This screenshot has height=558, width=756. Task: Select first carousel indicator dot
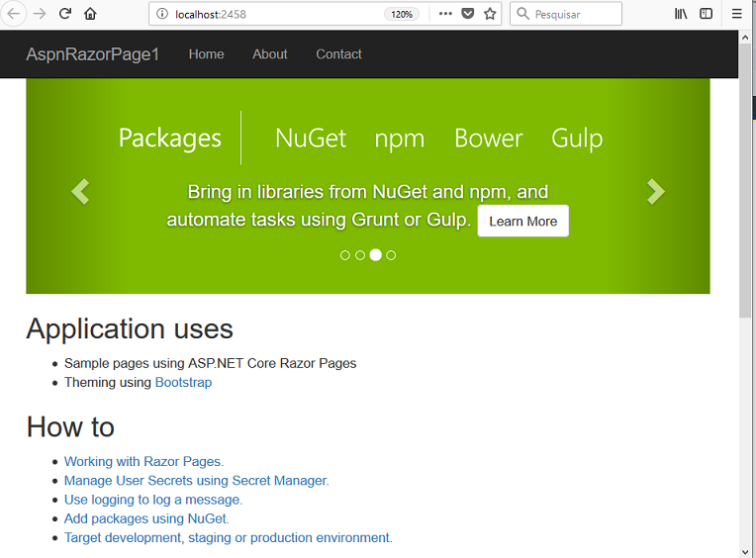344,255
